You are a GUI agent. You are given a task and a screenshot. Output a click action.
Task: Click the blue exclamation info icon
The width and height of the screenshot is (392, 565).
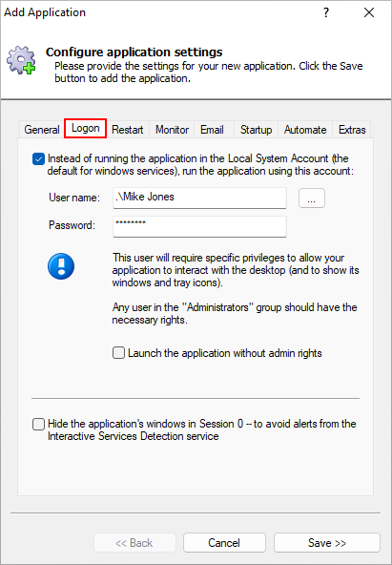point(61,266)
